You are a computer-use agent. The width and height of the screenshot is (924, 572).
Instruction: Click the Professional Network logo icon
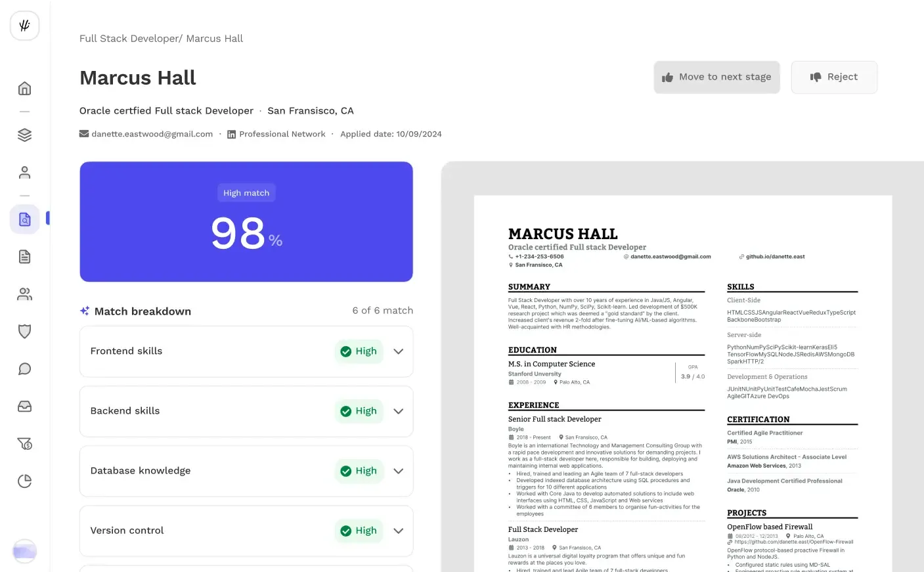[x=231, y=134]
